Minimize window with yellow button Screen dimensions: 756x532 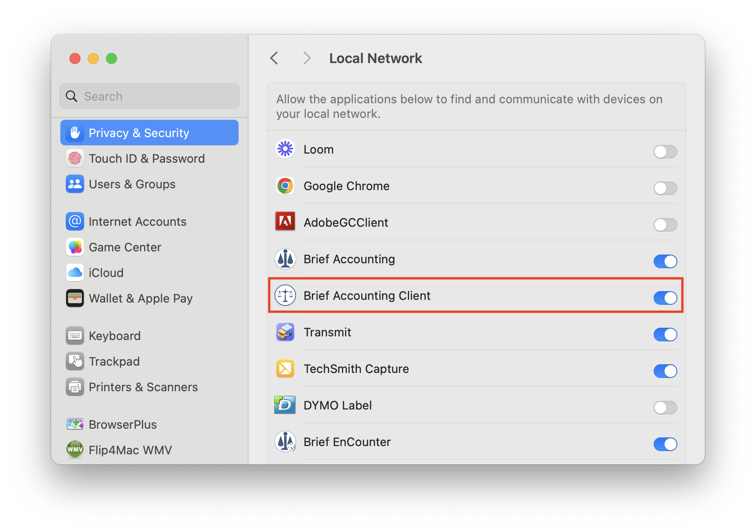tap(93, 59)
